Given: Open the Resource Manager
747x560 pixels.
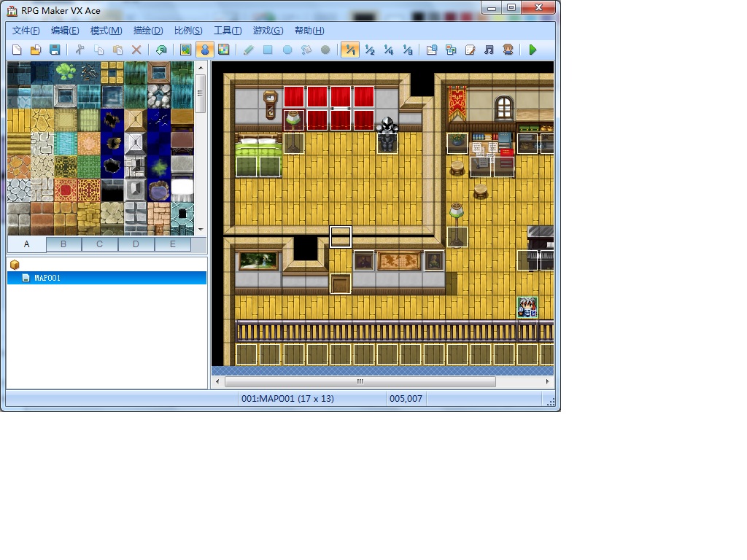Looking at the screenshot, I should (x=451, y=50).
